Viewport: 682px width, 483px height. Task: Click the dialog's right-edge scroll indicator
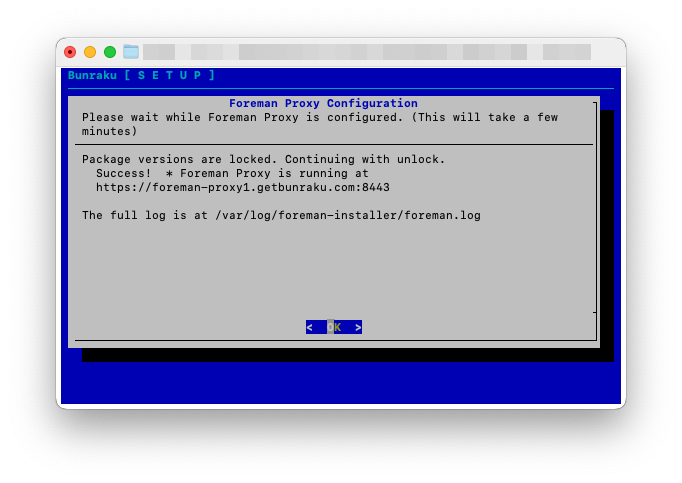click(x=595, y=207)
